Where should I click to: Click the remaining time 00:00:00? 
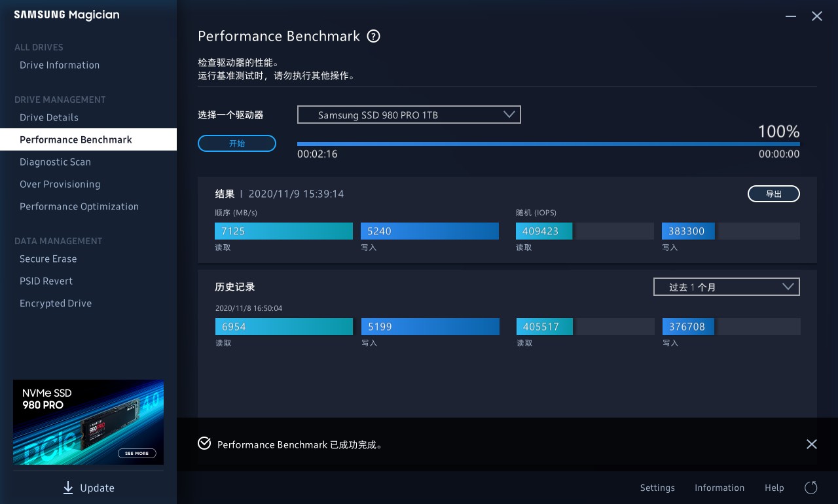(x=779, y=154)
